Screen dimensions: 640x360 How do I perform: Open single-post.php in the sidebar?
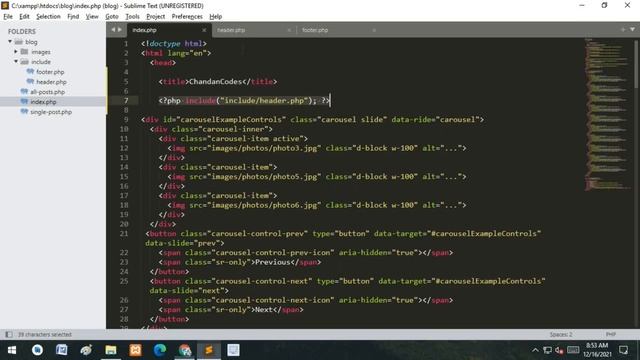coord(51,112)
